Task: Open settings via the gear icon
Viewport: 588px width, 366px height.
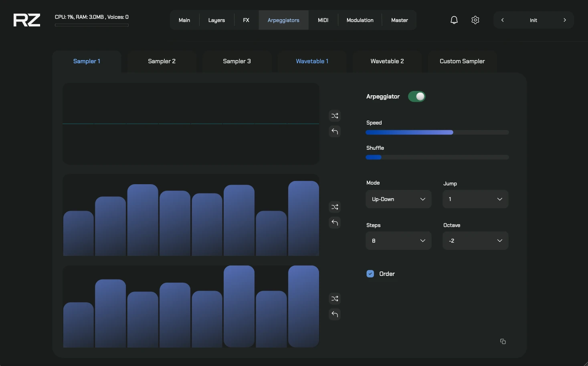Action: [x=475, y=20]
